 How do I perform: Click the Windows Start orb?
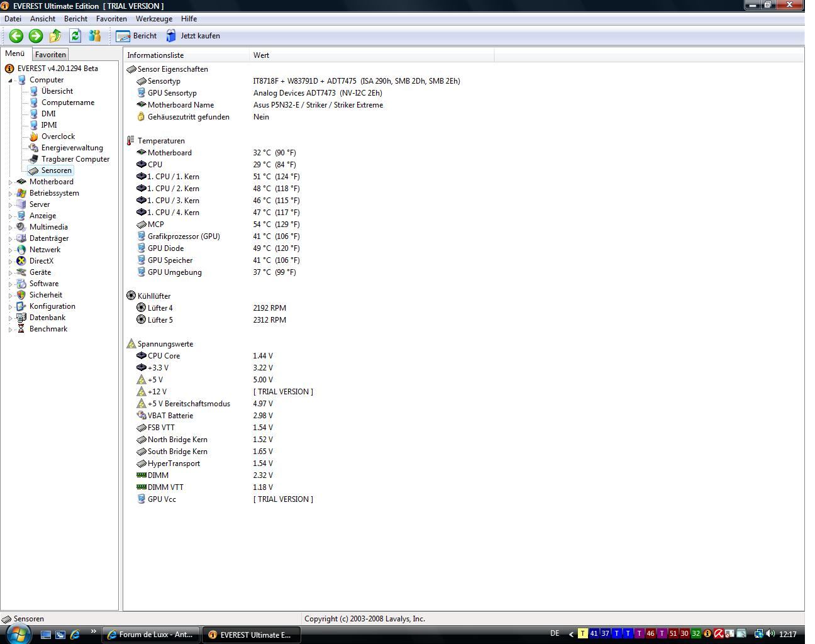point(18,633)
